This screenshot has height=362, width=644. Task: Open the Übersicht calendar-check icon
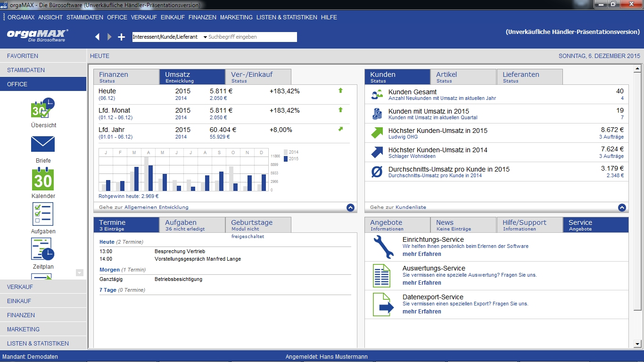click(x=43, y=109)
